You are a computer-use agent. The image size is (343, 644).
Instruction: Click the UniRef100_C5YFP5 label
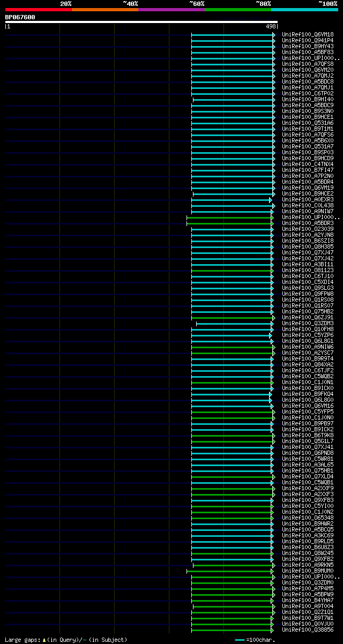308,411
